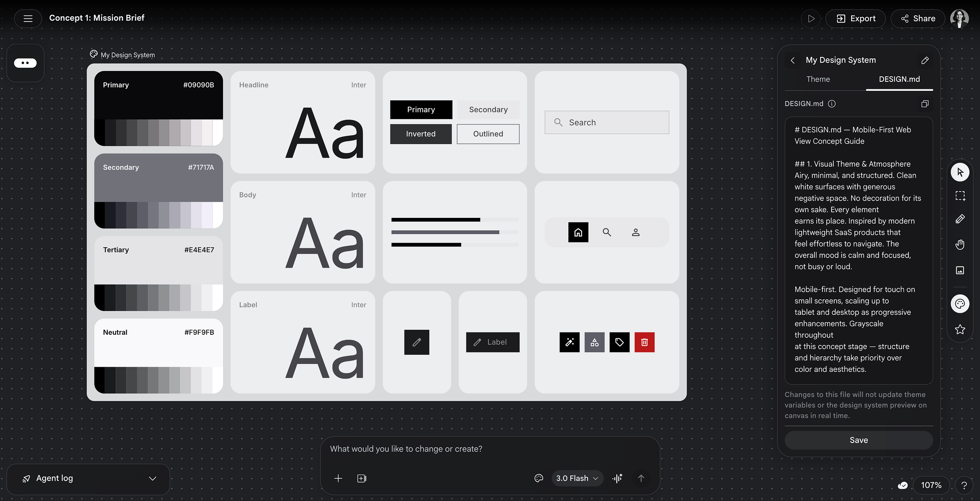
Task: Click the Label Inter typography card
Action: tap(302, 342)
